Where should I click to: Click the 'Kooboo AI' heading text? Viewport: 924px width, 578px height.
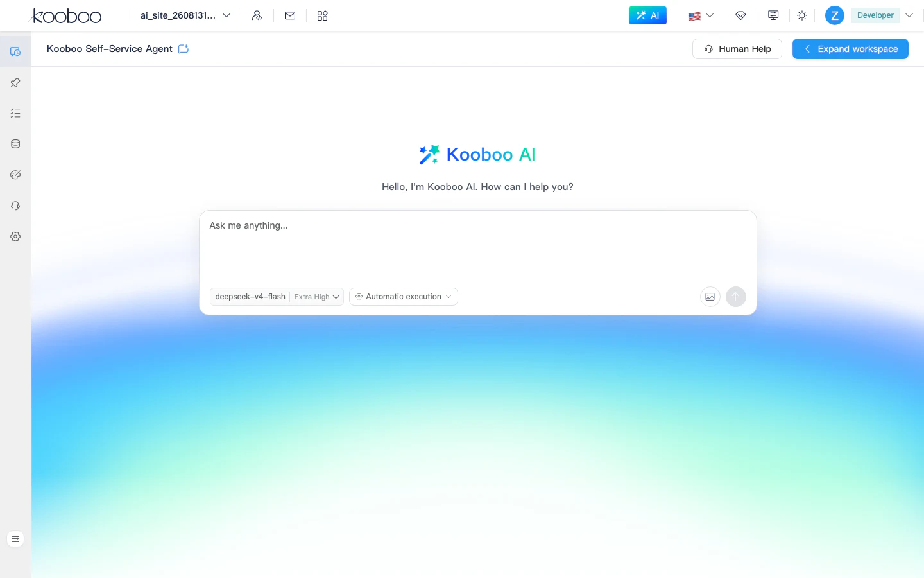(x=491, y=154)
